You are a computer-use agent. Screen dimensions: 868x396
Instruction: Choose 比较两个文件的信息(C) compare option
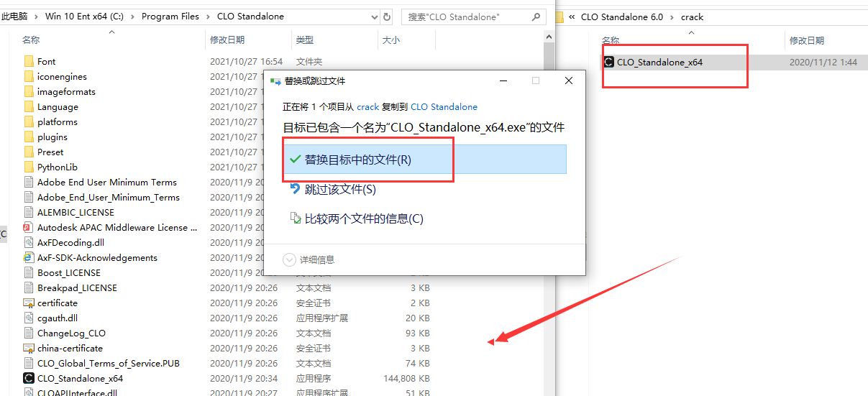363,219
